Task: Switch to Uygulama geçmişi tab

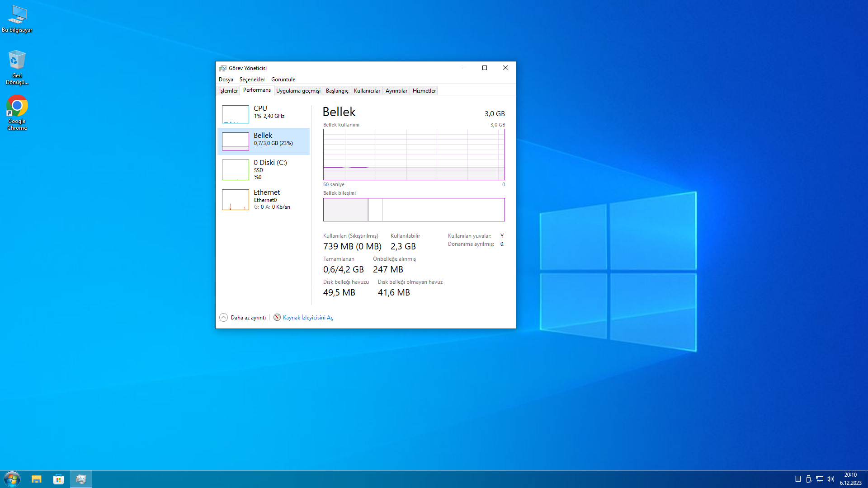Action: [298, 91]
